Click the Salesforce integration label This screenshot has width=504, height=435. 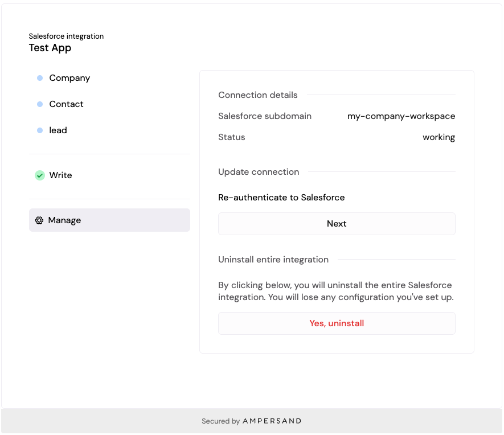[66, 36]
